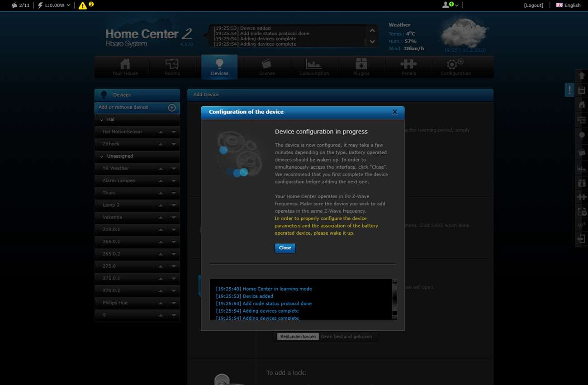This screenshot has width=588, height=385.
Task: Click the consumption chart icon in right quick bar
Action: click(x=582, y=168)
